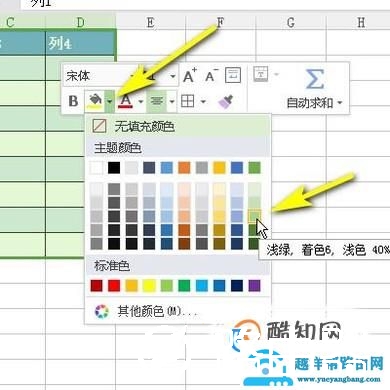Select the format painter brush
This screenshot has width=390, height=390.
225,101
